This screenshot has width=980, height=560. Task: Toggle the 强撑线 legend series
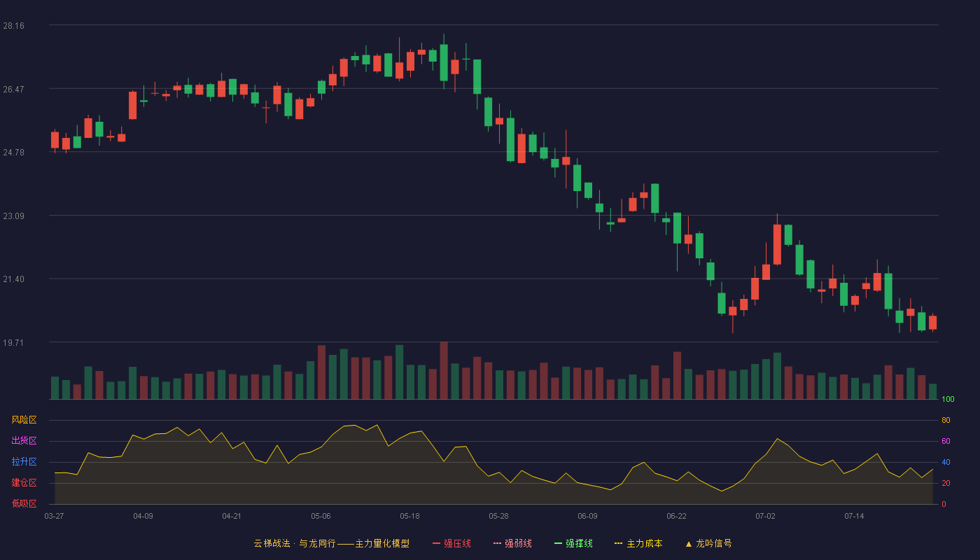(573, 543)
